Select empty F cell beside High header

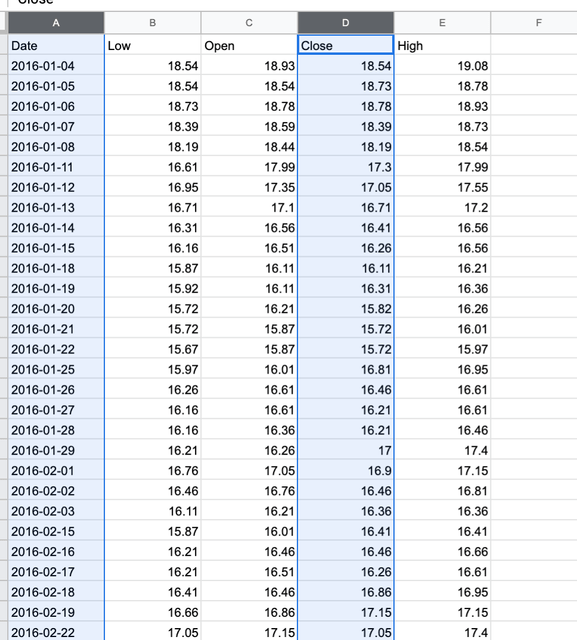[534, 45]
